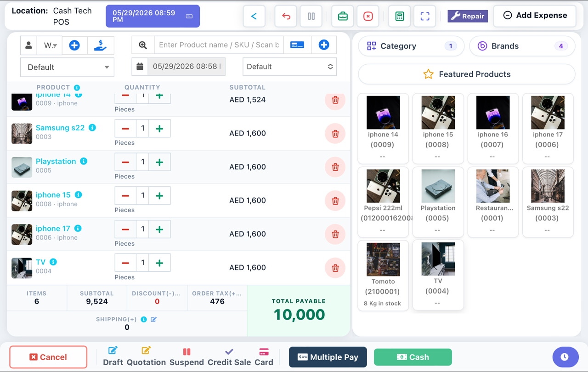Click the 05/29/2026 08:59 PM date button
Screen dimensions: 588x372
coord(153,16)
